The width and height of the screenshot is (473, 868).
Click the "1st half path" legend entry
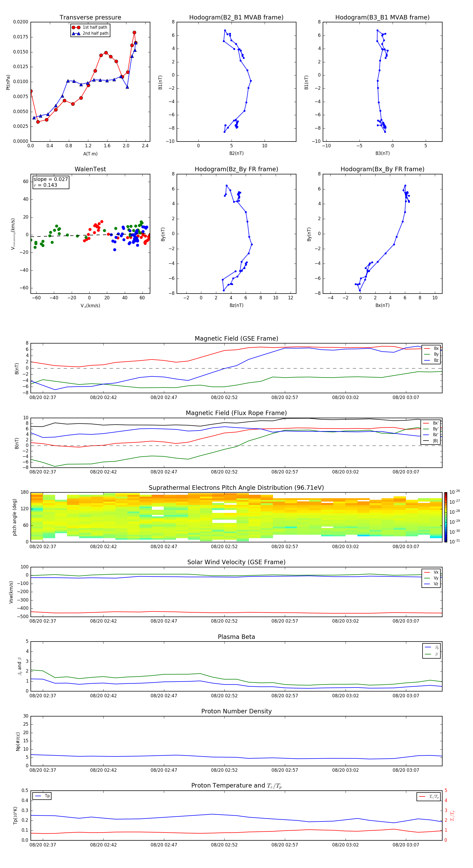pos(90,27)
